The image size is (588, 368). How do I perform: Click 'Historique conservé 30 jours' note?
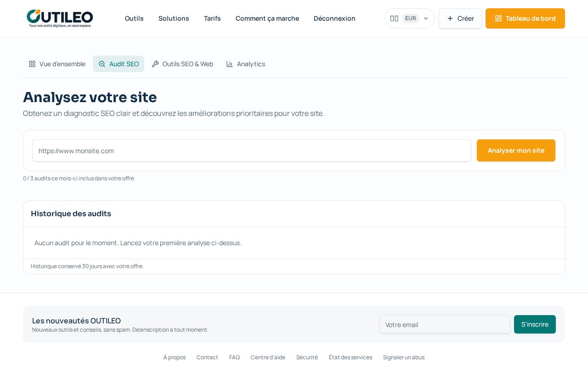(x=87, y=266)
